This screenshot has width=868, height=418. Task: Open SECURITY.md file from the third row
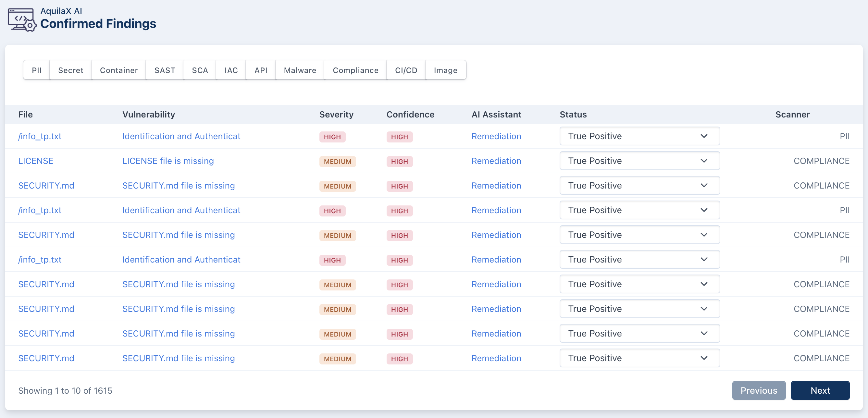pos(46,185)
